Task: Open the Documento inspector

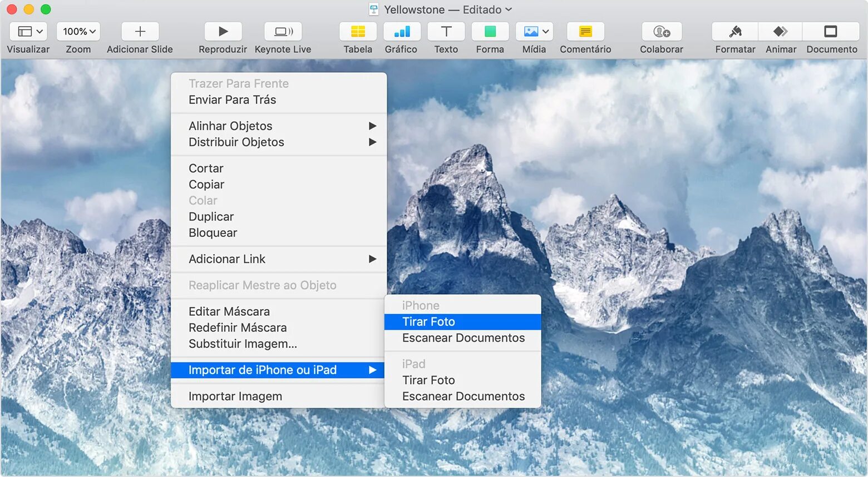Action: coord(831,32)
